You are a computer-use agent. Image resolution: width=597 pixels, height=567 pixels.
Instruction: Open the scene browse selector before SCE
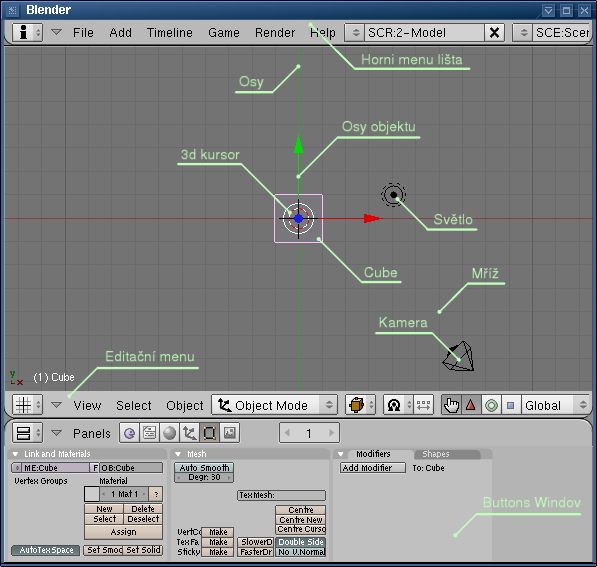point(523,33)
